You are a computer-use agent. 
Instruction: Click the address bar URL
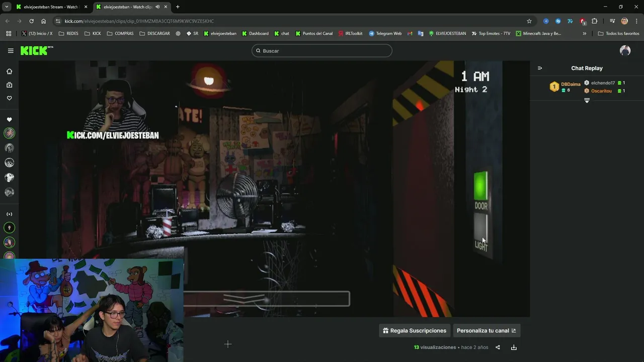[x=139, y=21]
